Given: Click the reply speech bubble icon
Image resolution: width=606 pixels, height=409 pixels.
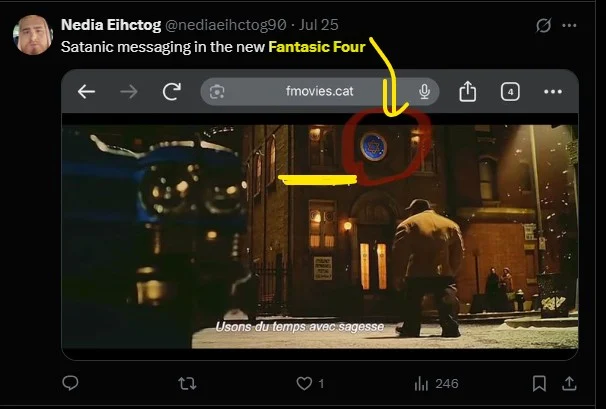Looking at the screenshot, I should [x=70, y=383].
